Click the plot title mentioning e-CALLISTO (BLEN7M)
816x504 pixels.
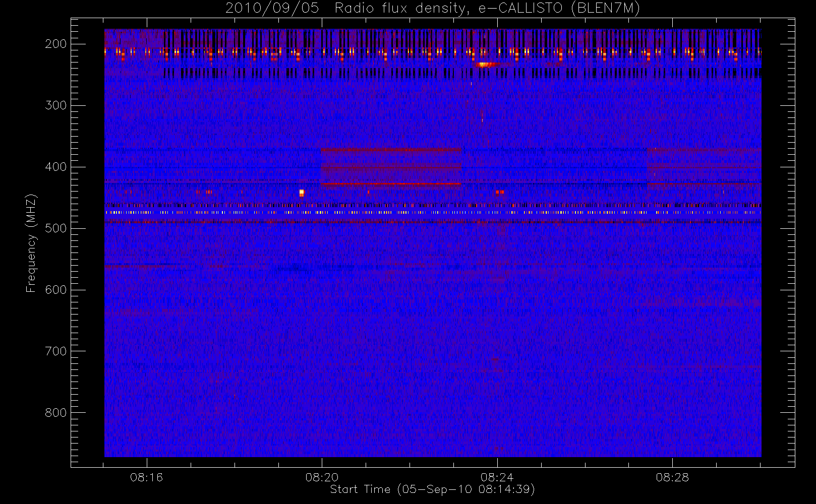click(x=433, y=8)
